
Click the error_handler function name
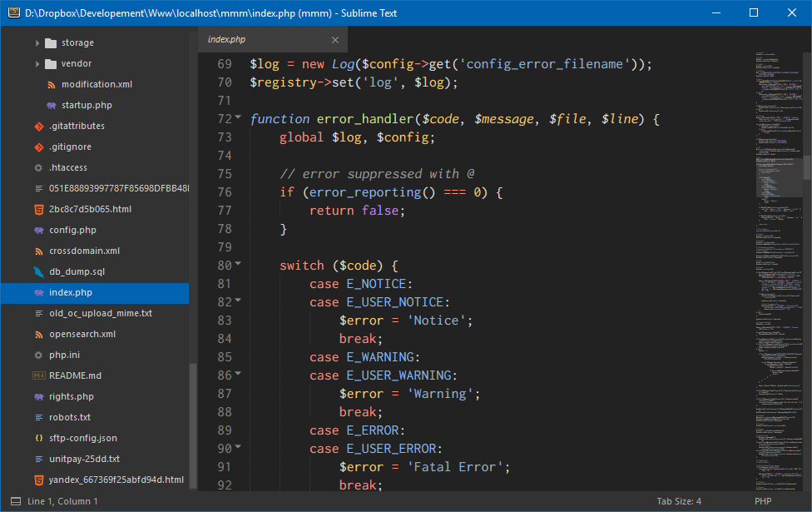click(x=365, y=119)
